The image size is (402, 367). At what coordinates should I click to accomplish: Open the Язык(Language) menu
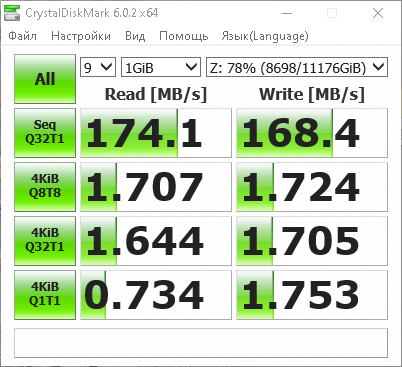click(265, 36)
